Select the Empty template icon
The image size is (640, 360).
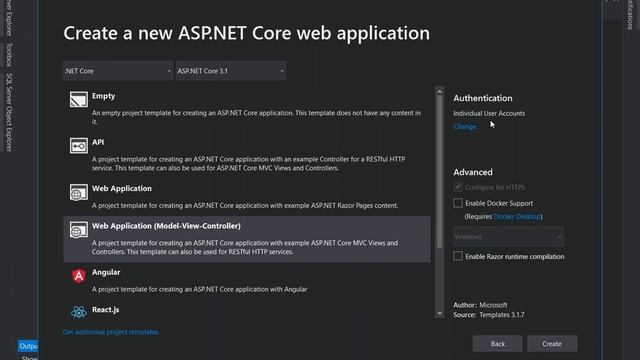[x=78, y=99]
